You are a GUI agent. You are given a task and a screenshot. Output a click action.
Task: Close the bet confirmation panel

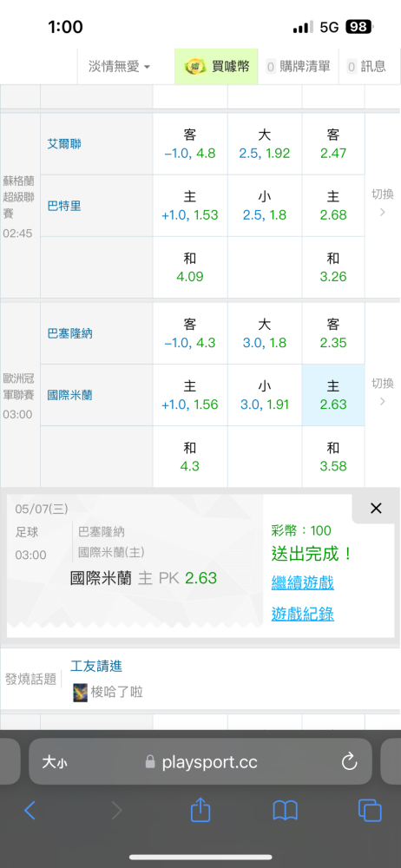(x=376, y=508)
